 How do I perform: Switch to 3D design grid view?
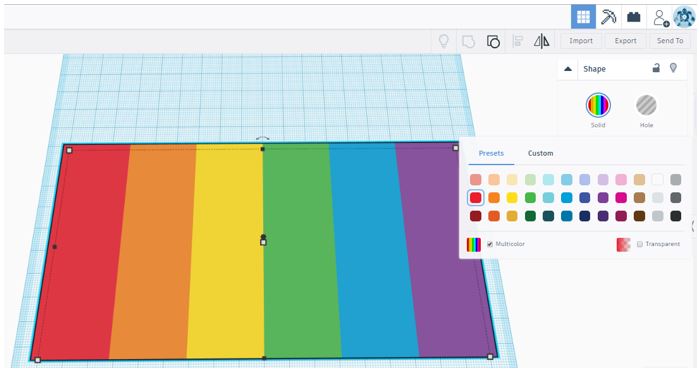(583, 17)
